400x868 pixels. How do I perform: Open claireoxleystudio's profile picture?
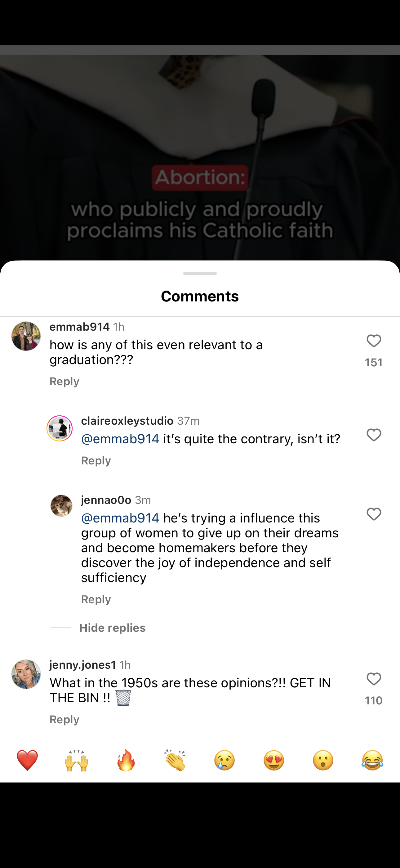coord(60,428)
